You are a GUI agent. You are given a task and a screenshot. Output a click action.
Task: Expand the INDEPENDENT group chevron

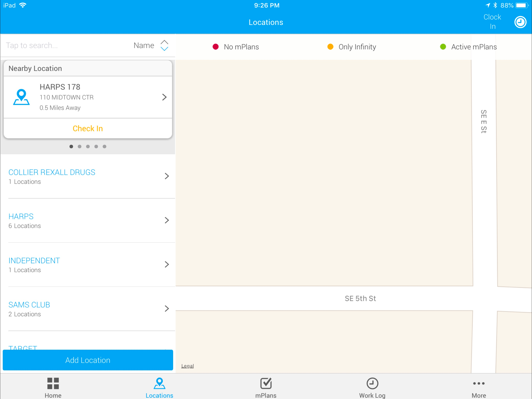coord(167,265)
